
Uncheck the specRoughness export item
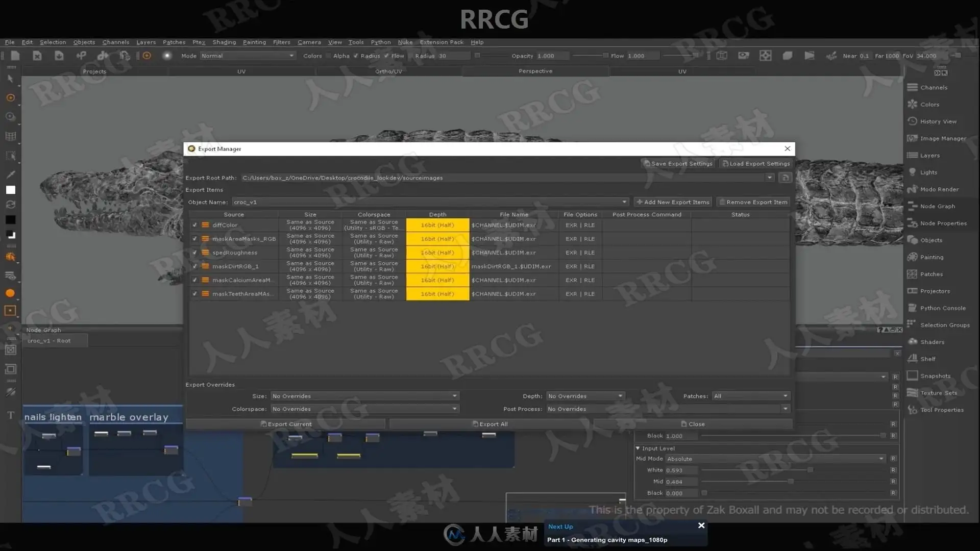pyautogui.click(x=194, y=253)
